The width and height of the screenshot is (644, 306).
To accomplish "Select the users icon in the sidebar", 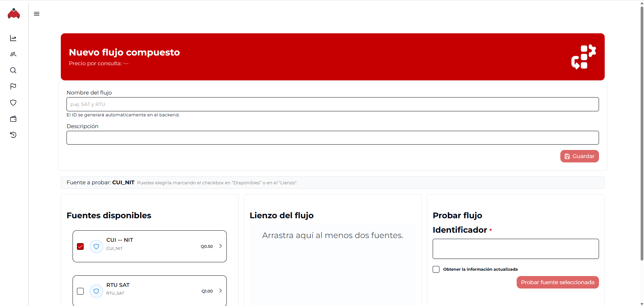I will (13, 54).
